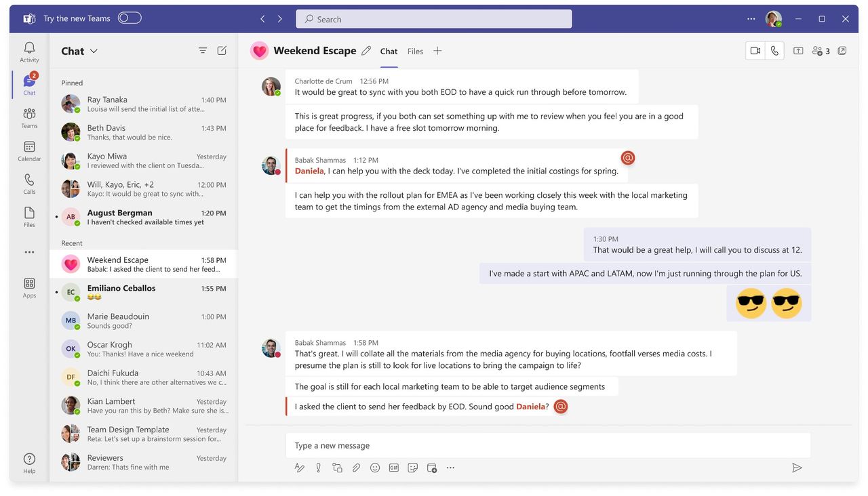Edit the Weekend Escape chat name
This screenshot has width=868, height=496.
coord(366,51)
